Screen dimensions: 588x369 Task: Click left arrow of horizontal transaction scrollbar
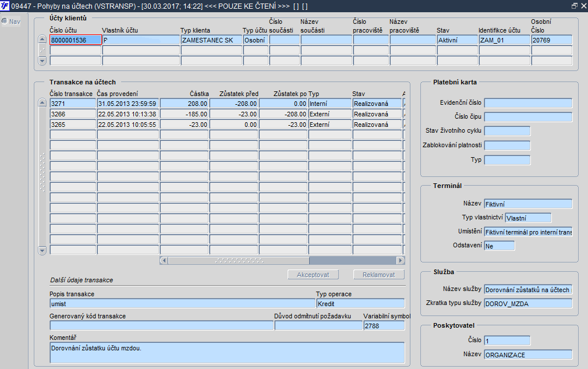pos(164,260)
